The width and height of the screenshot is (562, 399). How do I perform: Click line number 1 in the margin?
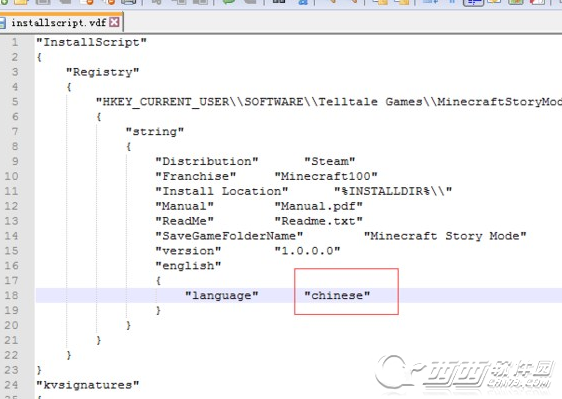tap(15, 42)
